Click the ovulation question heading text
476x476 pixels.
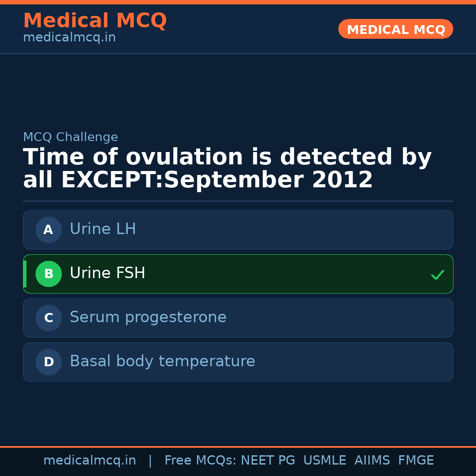[227, 168]
